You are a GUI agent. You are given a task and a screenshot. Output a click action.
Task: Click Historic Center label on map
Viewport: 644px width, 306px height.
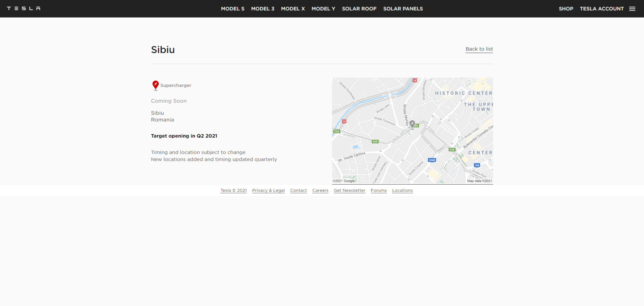click(463, 93)
